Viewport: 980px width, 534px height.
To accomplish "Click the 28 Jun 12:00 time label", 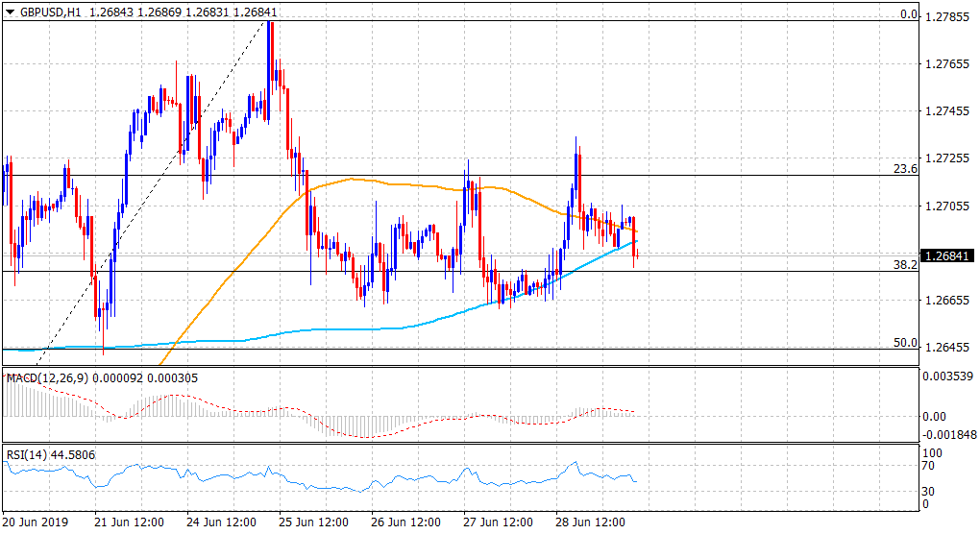I will [x=590, y=522].
